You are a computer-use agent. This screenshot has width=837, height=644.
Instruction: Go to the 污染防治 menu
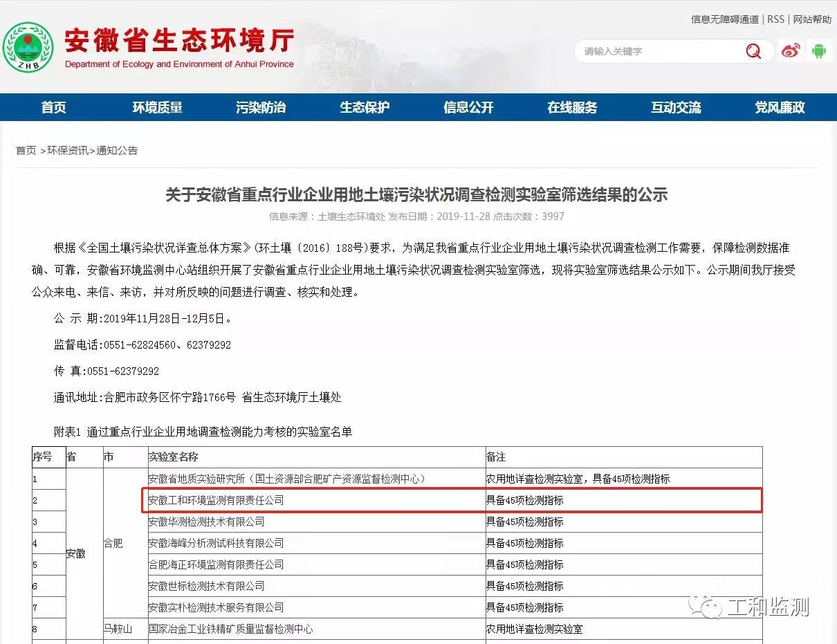(261, 107)
